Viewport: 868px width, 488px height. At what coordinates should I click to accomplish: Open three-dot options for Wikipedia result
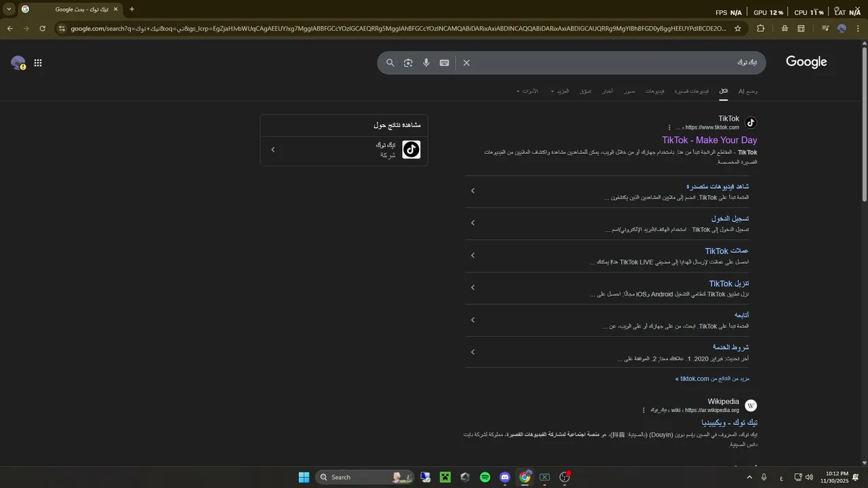(644, 410)
